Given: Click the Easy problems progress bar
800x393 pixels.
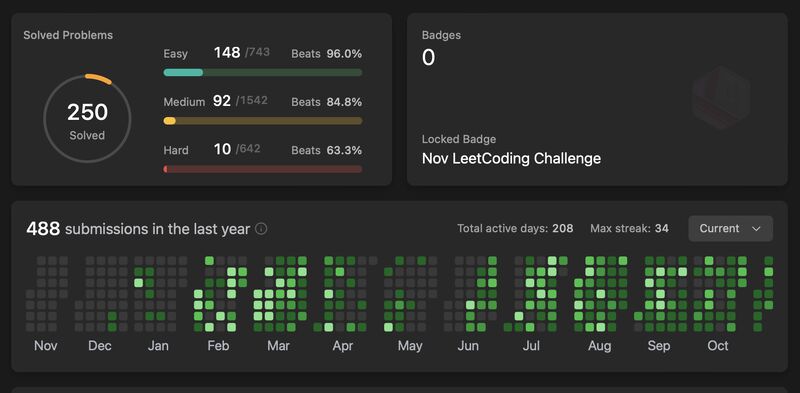Looking at the screenshot, I should tap(263, 72).
